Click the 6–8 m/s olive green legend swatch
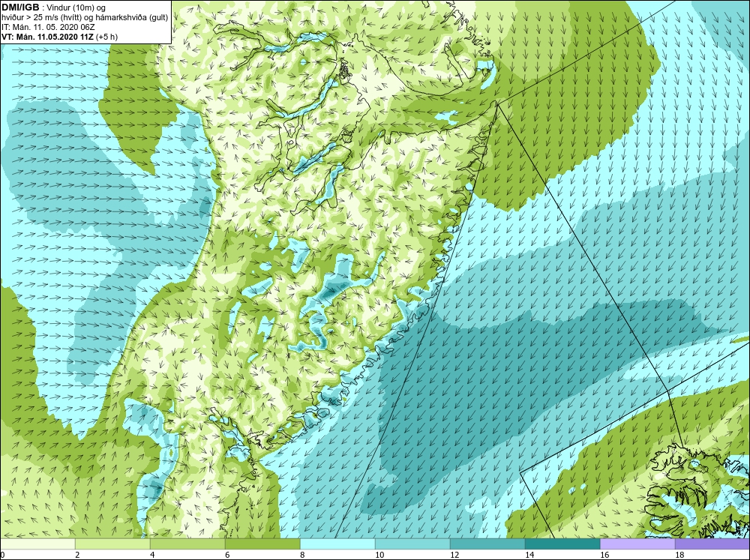This screenshot has width=750, height=560. (x=262, y=544)
